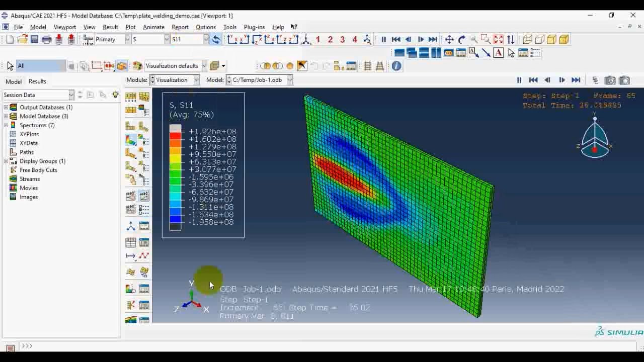Open the Animate menu
The height and width of the screenshot is (362, 644).
click(x=153, y=27)
